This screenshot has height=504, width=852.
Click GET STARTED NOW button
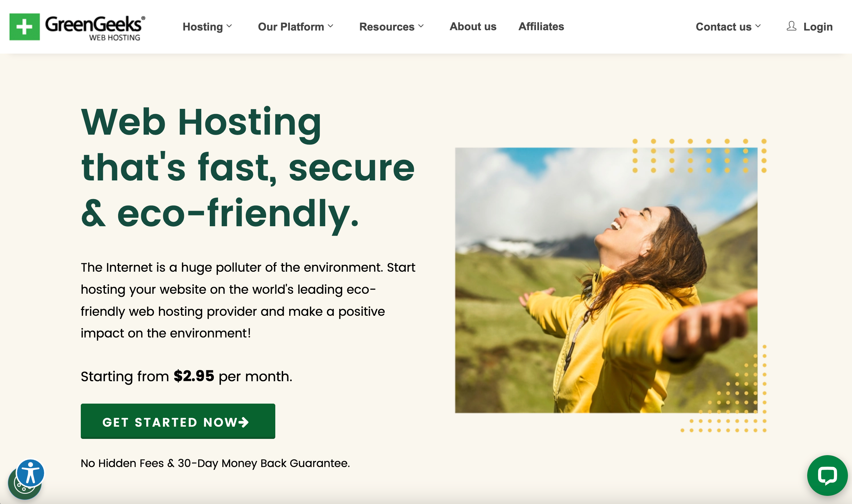pyautogui.click(x=178, y=421)
